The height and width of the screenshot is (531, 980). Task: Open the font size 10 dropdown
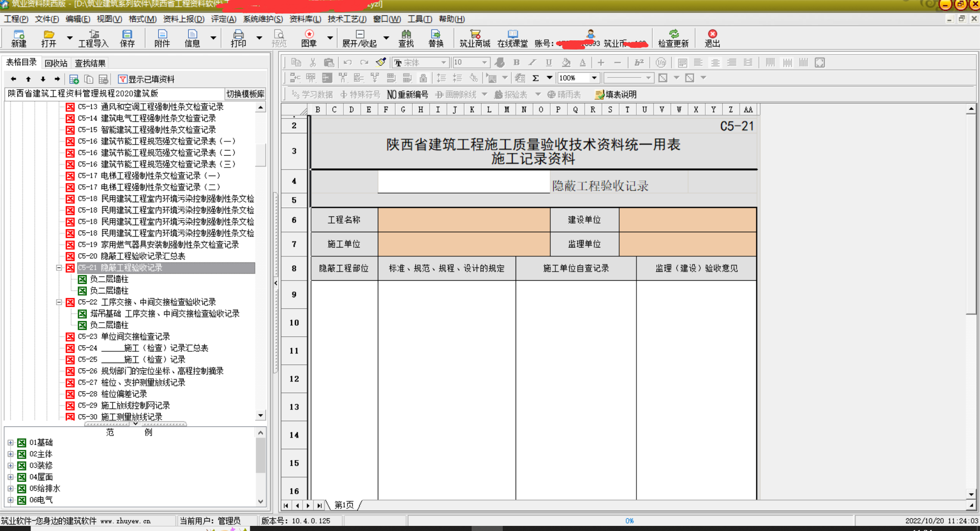point(484,62)
